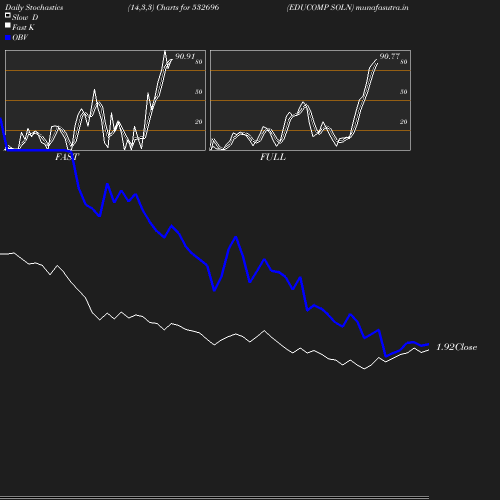The width and height of the screenshot is (500, 500).
Task: Click the 'OBV' legend label
Action: (x=20, y=38)
